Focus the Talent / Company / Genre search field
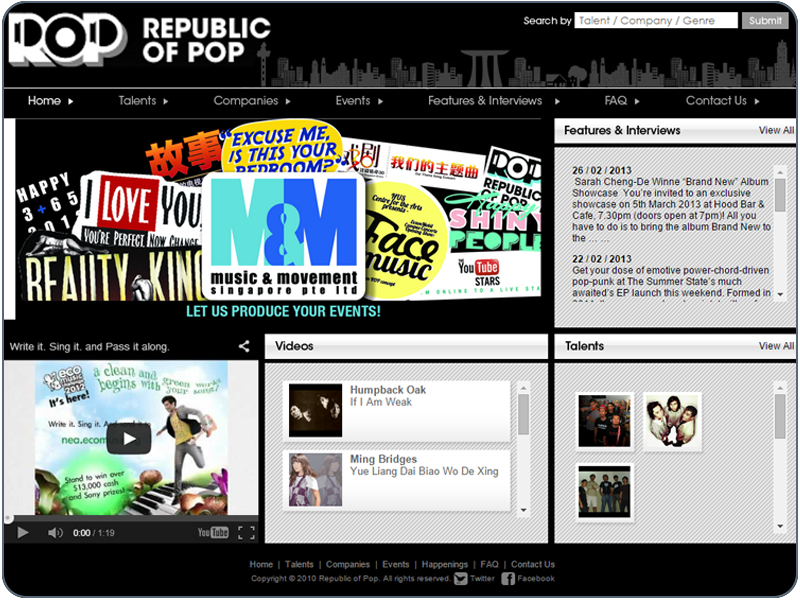This screenshot has width=800, height=600. point(656,20)
